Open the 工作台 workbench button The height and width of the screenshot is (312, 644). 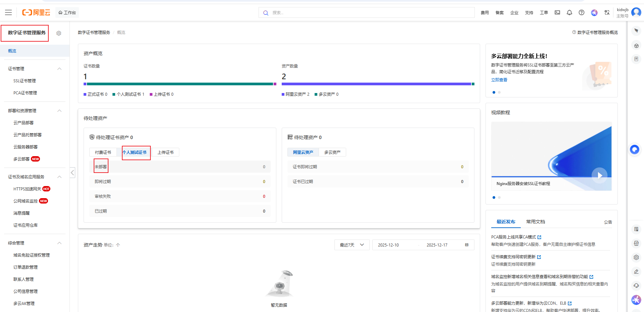click(67, 12)
